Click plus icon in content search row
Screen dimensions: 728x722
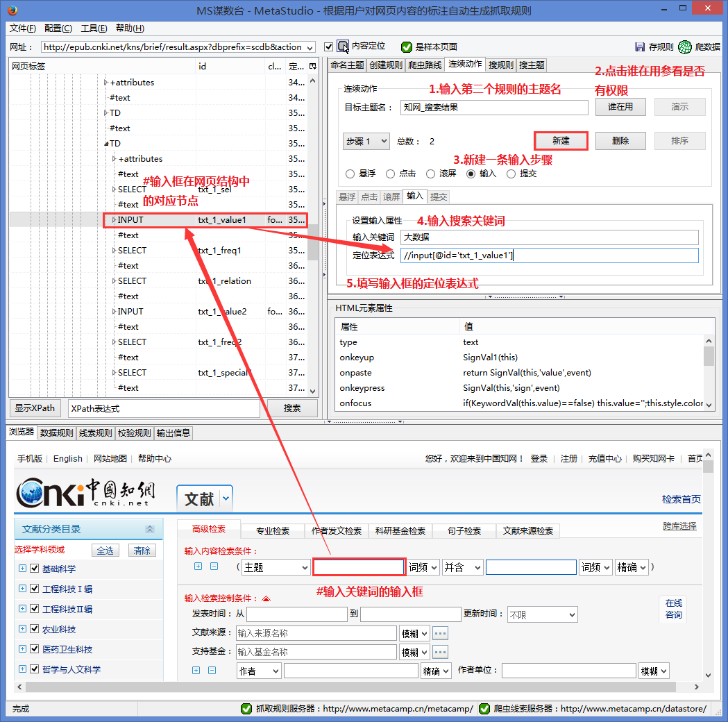tap(198, 566)
